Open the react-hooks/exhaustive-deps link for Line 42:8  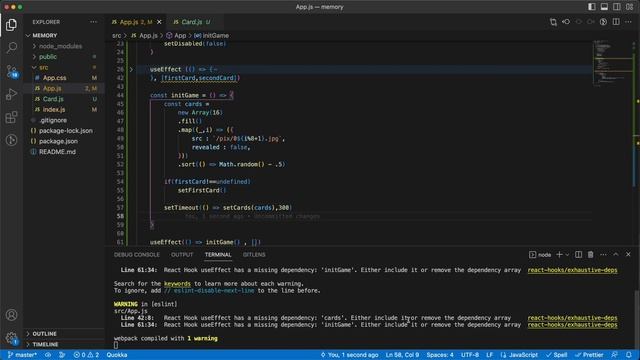572,318
